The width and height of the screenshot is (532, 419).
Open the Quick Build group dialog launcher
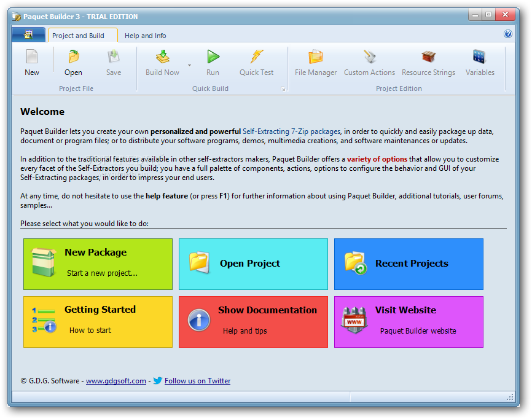tap(283, 89)
